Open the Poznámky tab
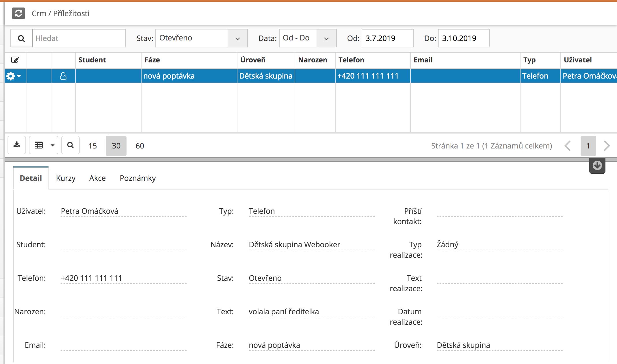 (x=137, y=178)
